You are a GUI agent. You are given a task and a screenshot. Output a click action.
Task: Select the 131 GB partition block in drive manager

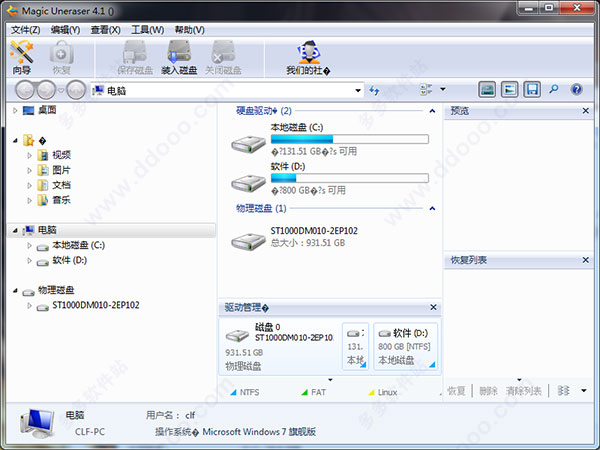click(355, 346)
